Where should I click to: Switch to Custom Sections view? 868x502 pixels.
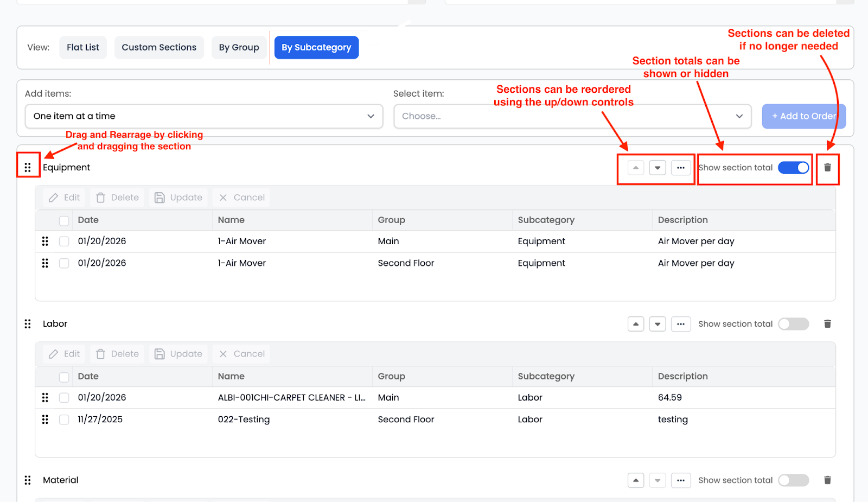(x=159, y=47)
